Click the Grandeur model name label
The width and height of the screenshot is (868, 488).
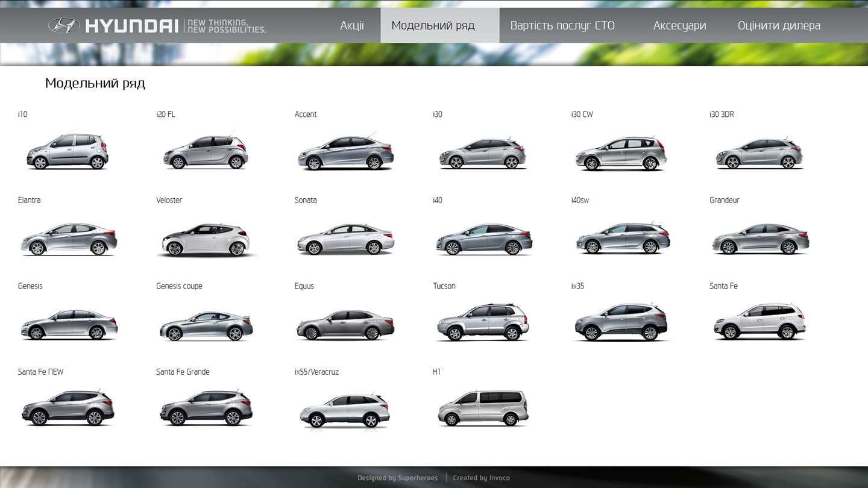(x=725, y=200)
